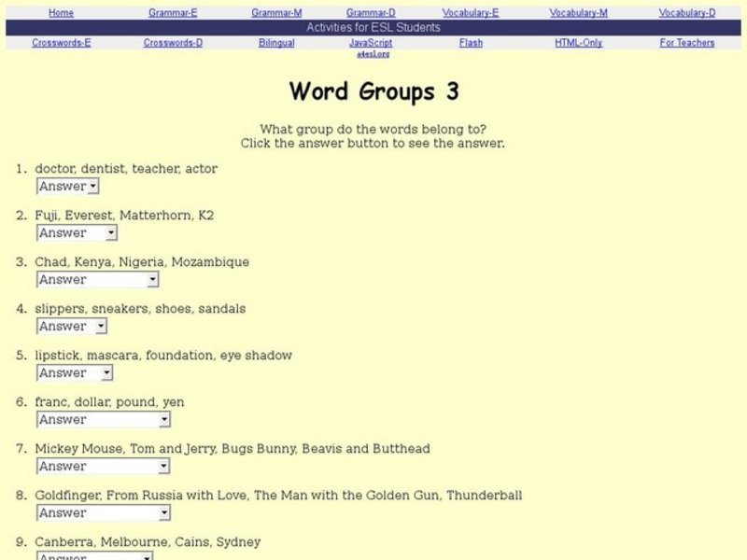The height and width of the screenshot is (560, 747).
Task: Open the Flash activities page
Action: coord(470,42)
